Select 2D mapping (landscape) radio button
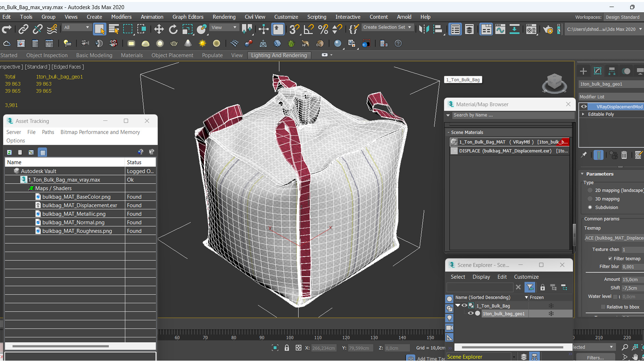The width and height of the screenshot is (644, 362). tap(590, 190)
